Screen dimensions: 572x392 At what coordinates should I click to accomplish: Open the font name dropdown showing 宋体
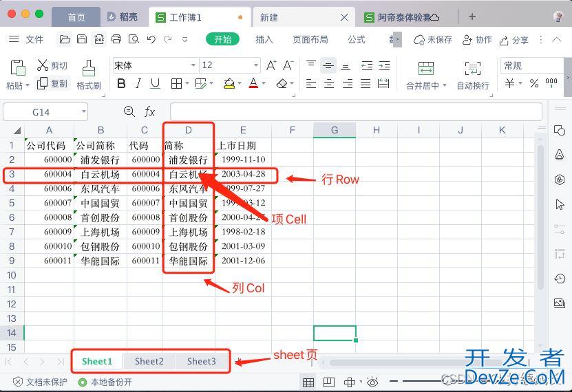pos(193,65)
